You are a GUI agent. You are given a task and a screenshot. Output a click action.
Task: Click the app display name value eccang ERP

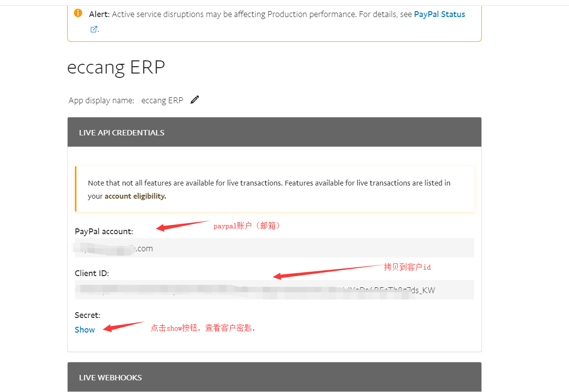pos(162,100)
